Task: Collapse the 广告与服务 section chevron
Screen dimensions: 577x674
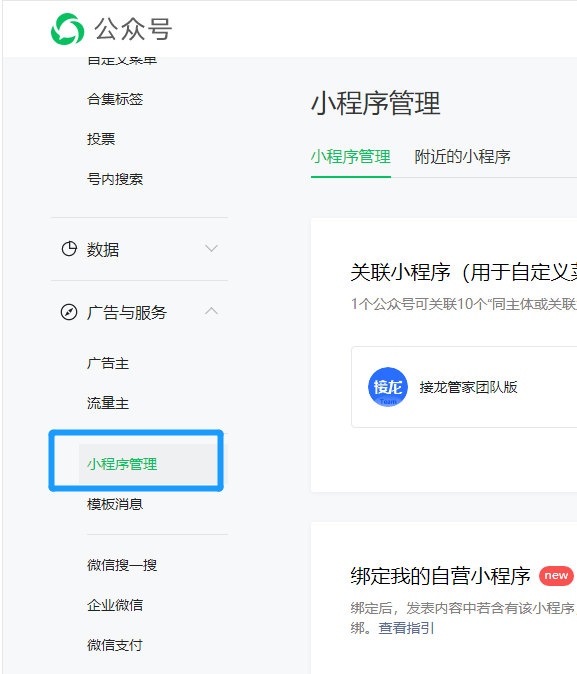Action: (211, 311)
